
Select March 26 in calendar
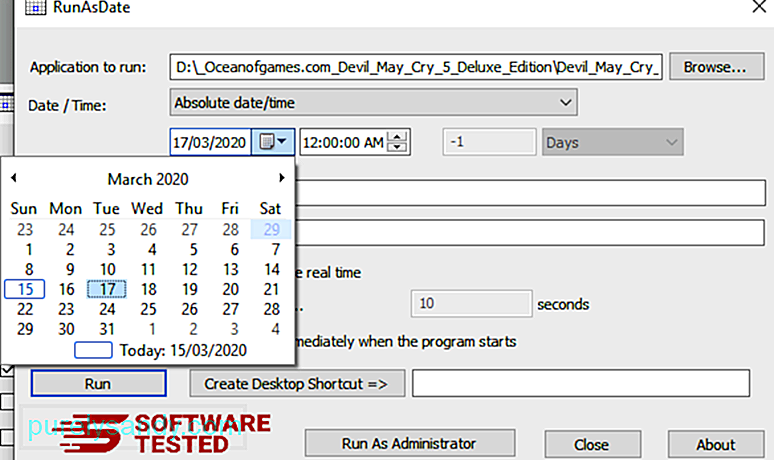coord(189,309)
